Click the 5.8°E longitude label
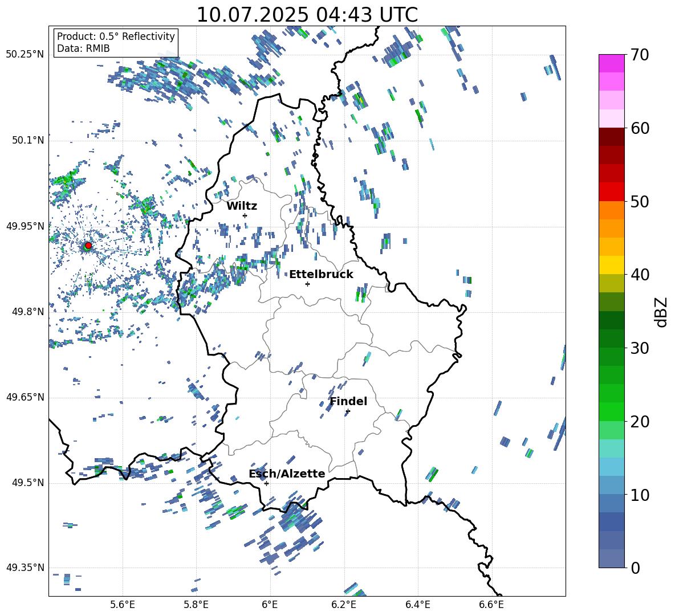This screenshot has width=675, height=616. tap(196, 605)
